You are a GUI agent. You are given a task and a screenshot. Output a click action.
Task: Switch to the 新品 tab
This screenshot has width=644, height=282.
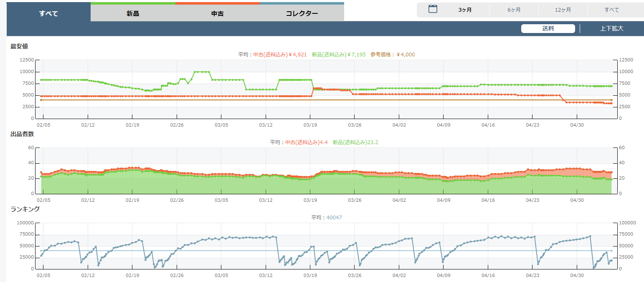(x=133, y=13)
